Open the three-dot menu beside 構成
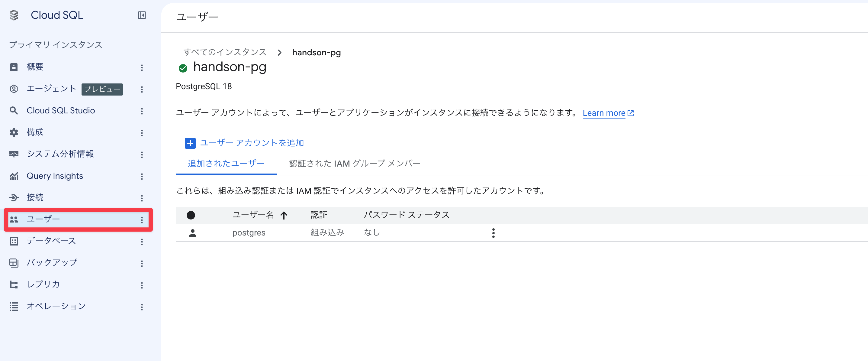868x361 pixels. tap(142, 133)
